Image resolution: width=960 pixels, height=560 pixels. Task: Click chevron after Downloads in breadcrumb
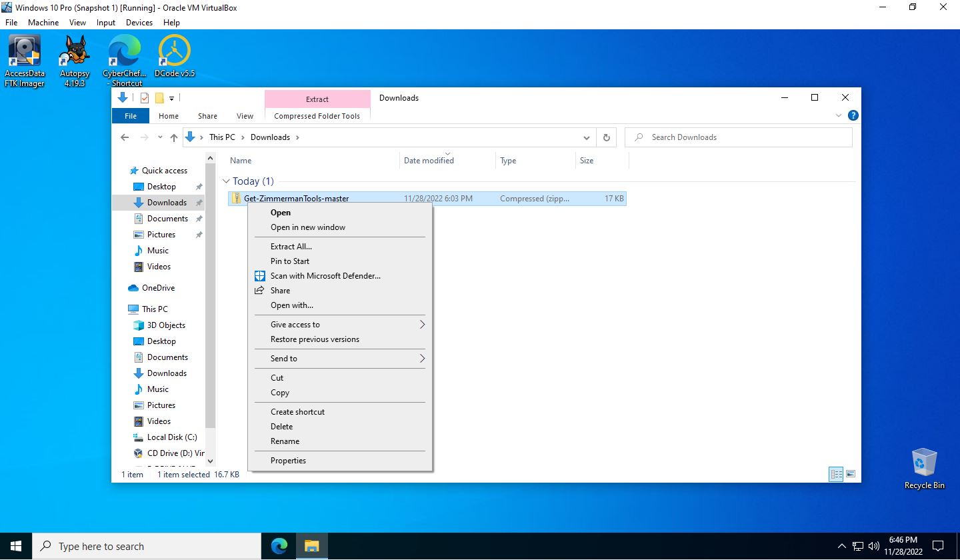click(x=297, y=137)
